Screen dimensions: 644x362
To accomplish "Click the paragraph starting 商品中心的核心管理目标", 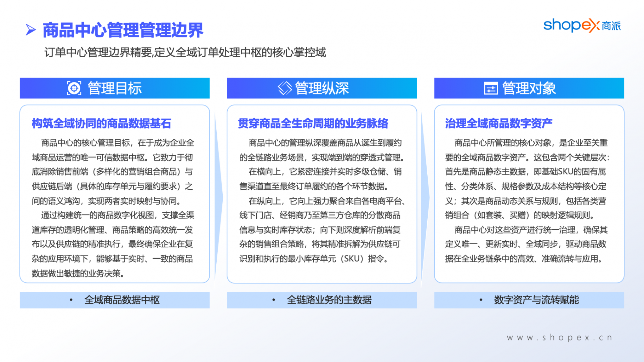I will [x=113, y=172].
